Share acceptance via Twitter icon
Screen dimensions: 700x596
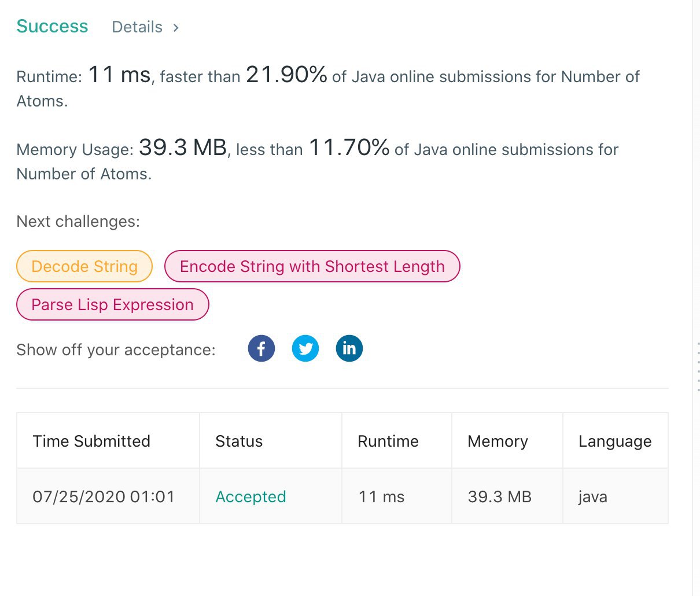[305, 348]
